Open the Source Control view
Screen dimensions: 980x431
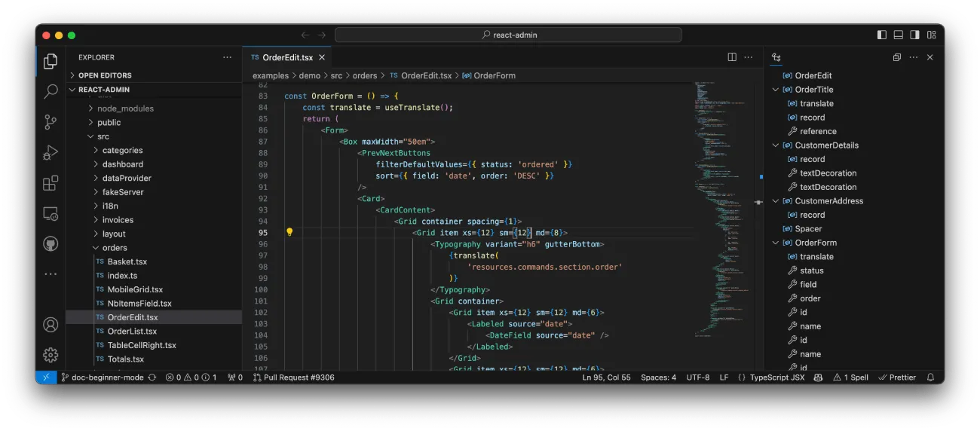[x=51, y=122]
